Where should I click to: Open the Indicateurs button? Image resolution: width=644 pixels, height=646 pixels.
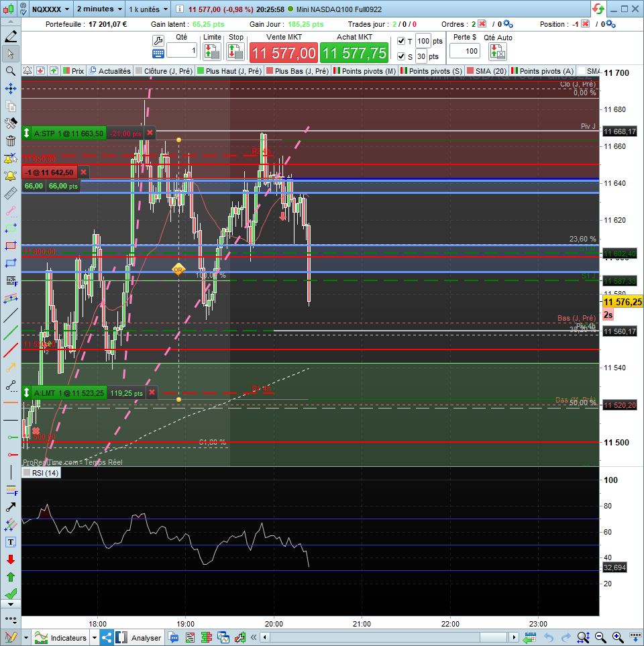61,638
